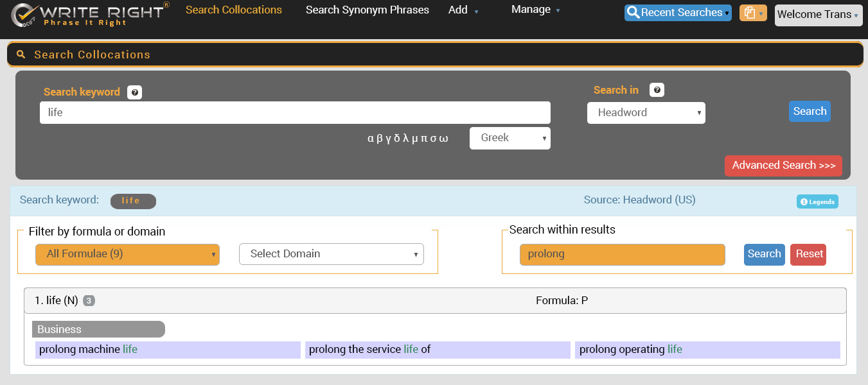This screenshot has height=385, width=868.
Task: Open the Recent Searches dropdown
Action: pyautogui.click(x=677, y=13)
